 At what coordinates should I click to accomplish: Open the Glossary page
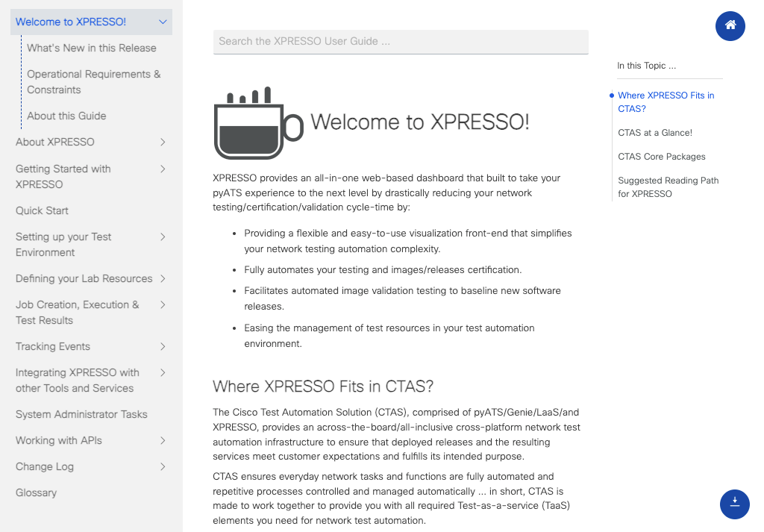pyautogui.click(x=36, y=492)
